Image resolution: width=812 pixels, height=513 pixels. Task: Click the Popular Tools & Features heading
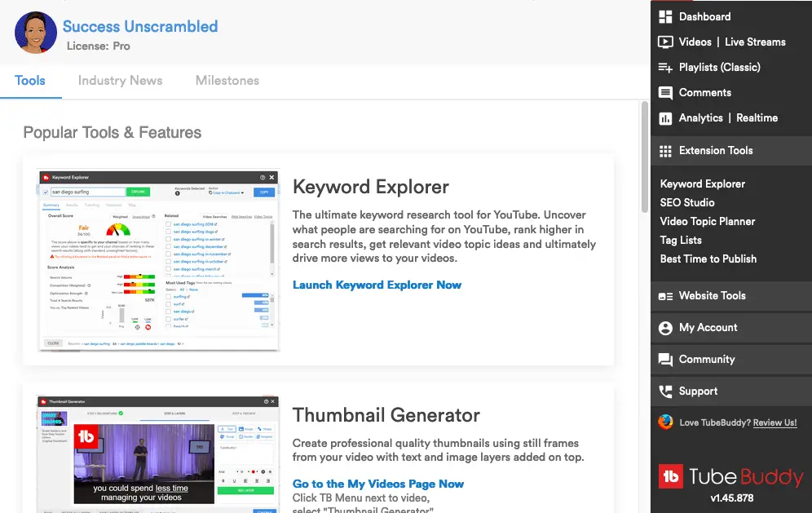click(x=113, y=133)
